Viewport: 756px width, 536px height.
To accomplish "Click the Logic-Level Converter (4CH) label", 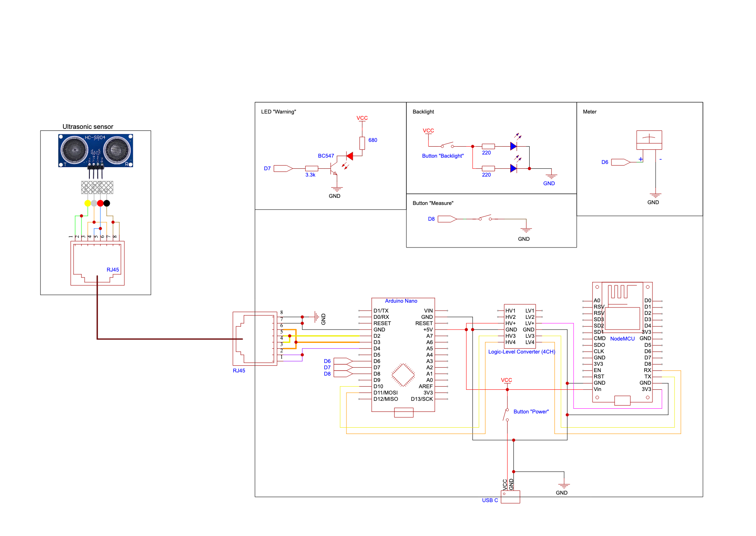I will tap(521, 352).
